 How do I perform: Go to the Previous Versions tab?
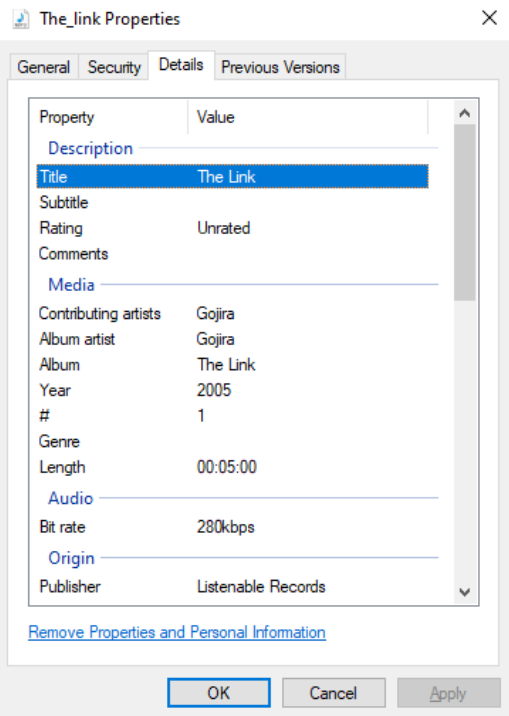pos(280,68)
